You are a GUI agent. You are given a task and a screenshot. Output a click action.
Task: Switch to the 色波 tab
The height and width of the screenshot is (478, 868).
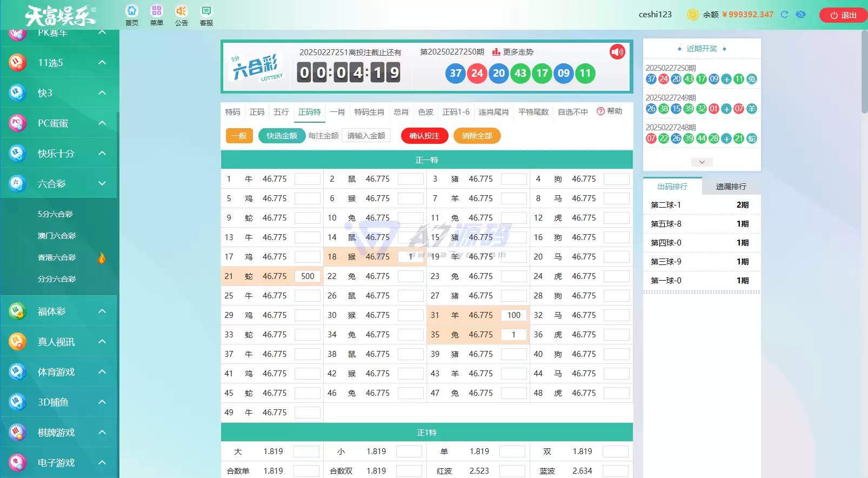(426, 112)
